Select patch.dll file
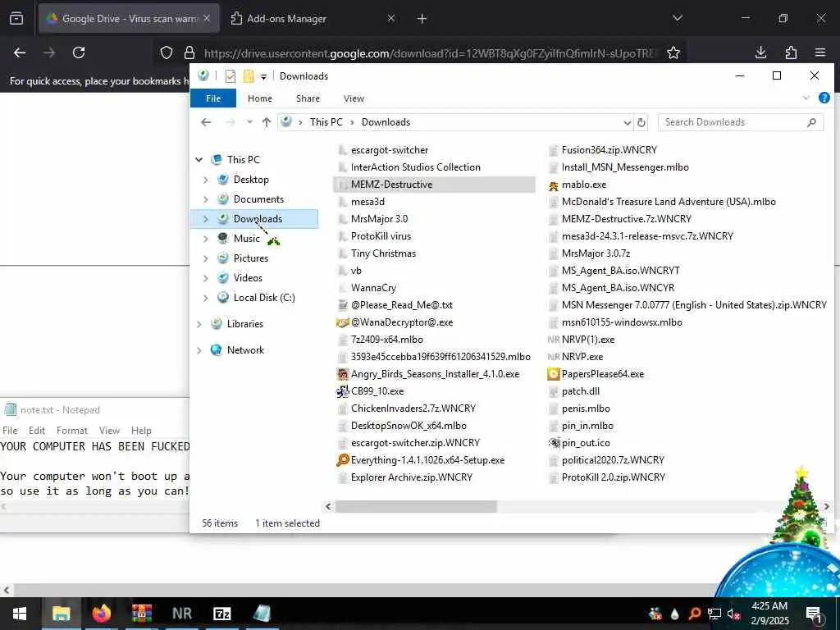 pyautogui.click(x=580, y=391)
